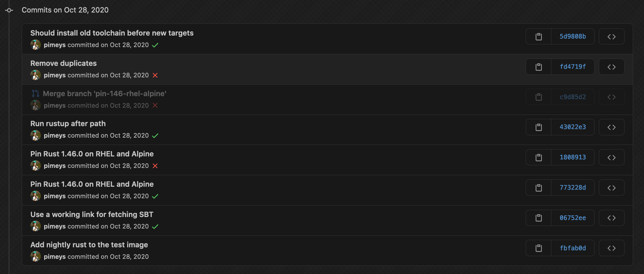Image resolution: width=644 pixels, height=274 pixels.
Task: Open 'Run rustup after path' commit
Action: tap(68, 123)
